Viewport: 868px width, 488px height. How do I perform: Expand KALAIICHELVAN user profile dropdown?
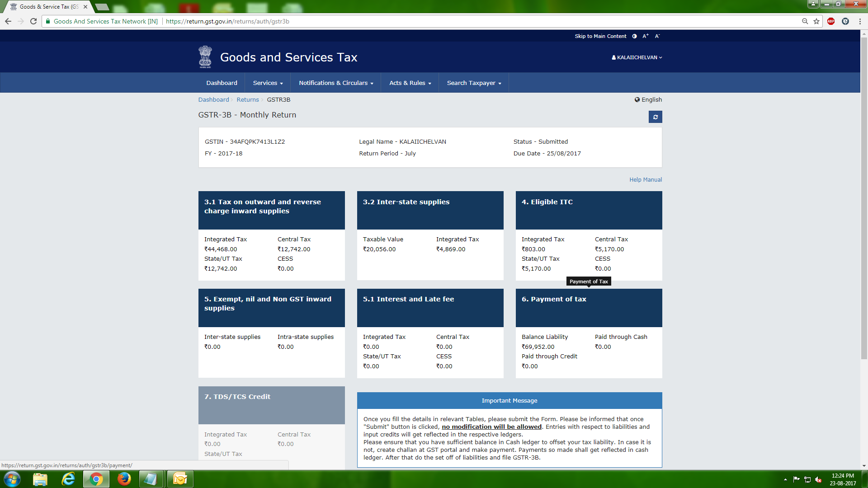(637, 57)
